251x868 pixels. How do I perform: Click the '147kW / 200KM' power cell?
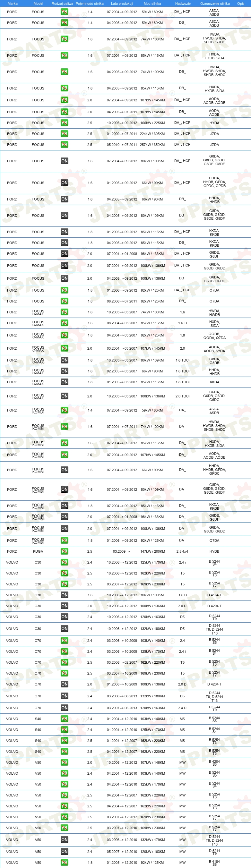[x=152, y=551]
